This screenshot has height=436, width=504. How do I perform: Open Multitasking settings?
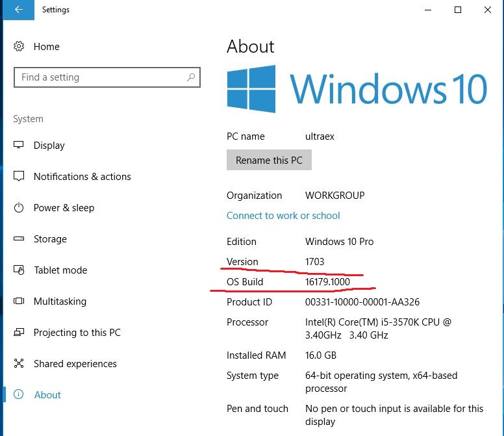pyautogui.click(x=60, y=301)
